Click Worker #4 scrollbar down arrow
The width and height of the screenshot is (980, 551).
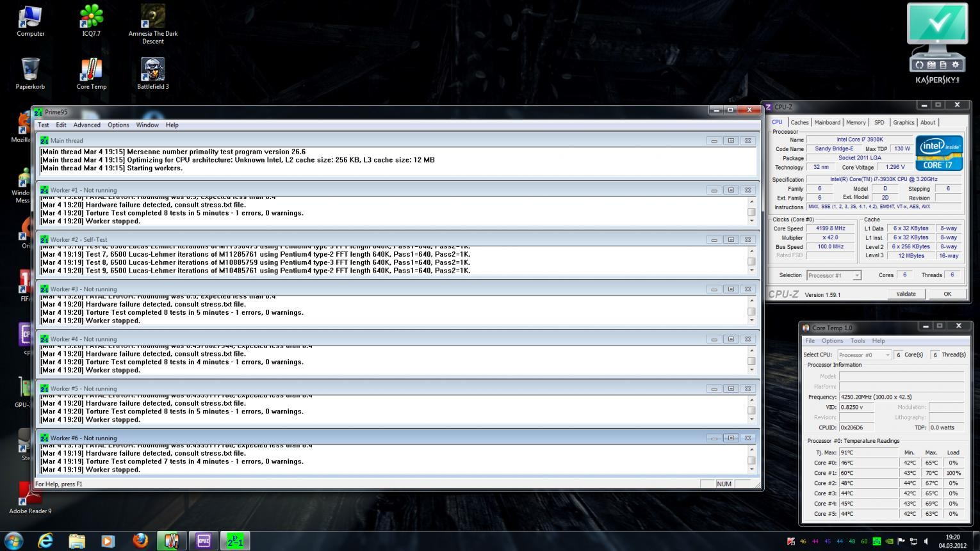(752, 369)
